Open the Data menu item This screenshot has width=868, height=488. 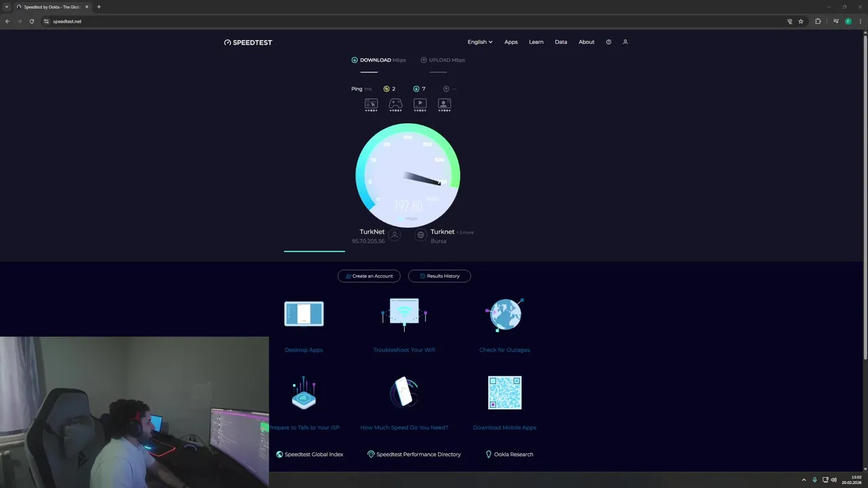coord(561,42)
